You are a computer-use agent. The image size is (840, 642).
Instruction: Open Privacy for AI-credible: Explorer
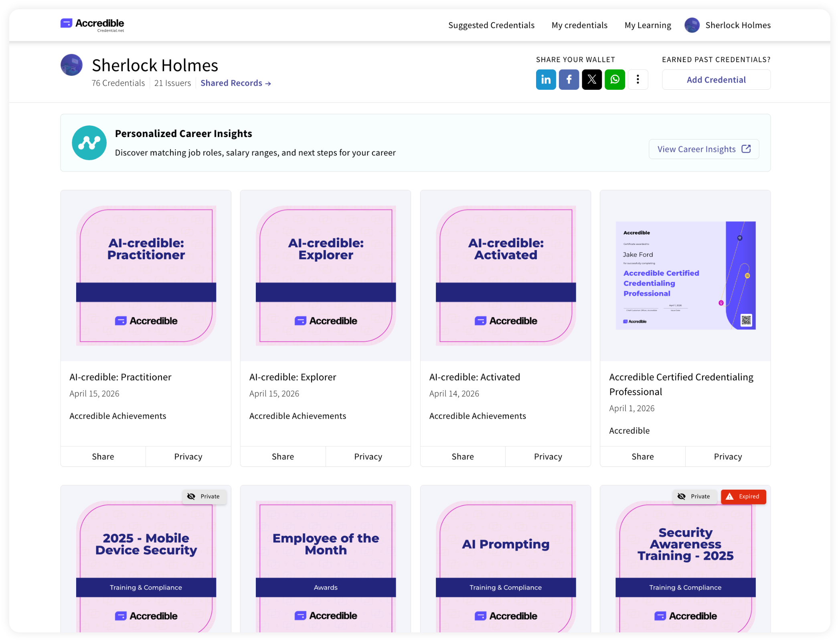tap(368, 456)
